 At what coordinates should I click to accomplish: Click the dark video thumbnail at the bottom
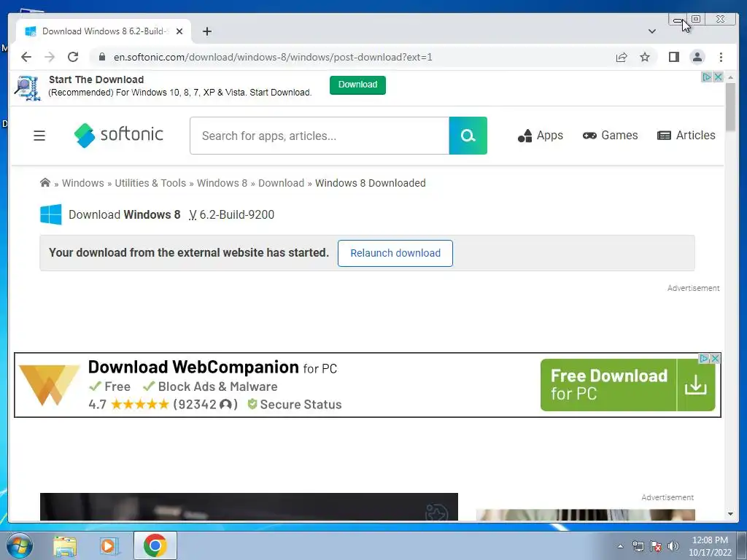249,507
